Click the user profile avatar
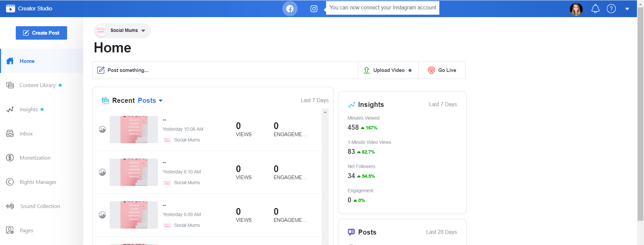This screenshot has height=245, width=644. [576, 9]
